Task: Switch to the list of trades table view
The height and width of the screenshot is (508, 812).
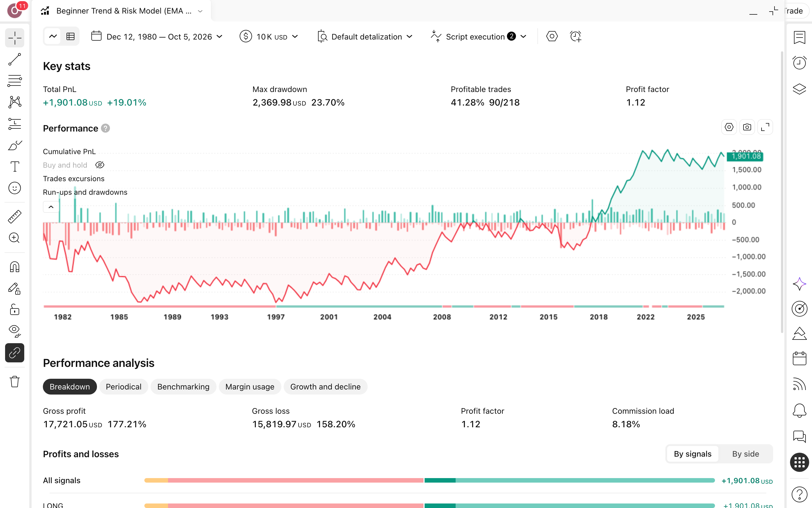Action: tap(70, 36)
